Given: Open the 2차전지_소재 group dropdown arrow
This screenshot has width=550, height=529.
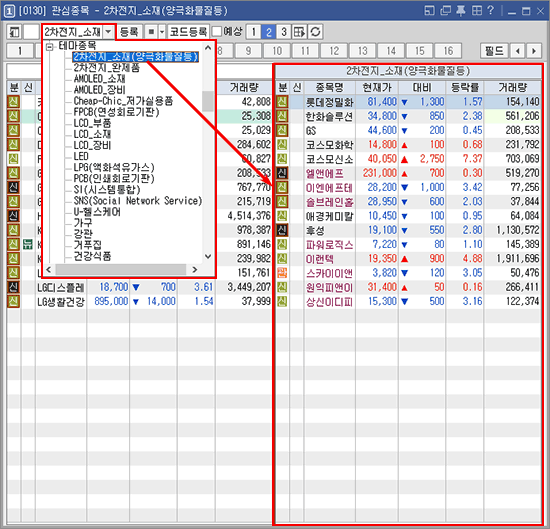Looking at the screenshot, I should [108, 32].
